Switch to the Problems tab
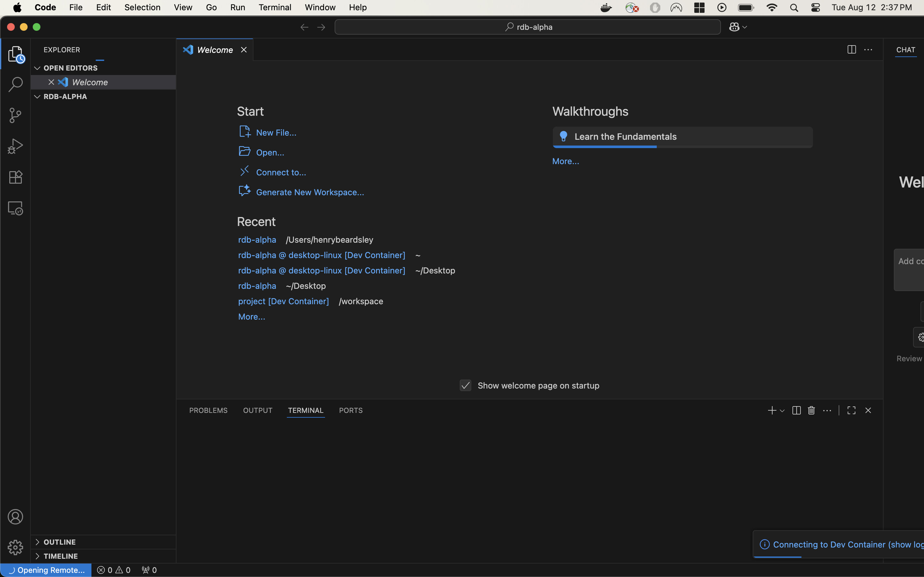The height and width of the screenshot is (577, 924). 208,410
